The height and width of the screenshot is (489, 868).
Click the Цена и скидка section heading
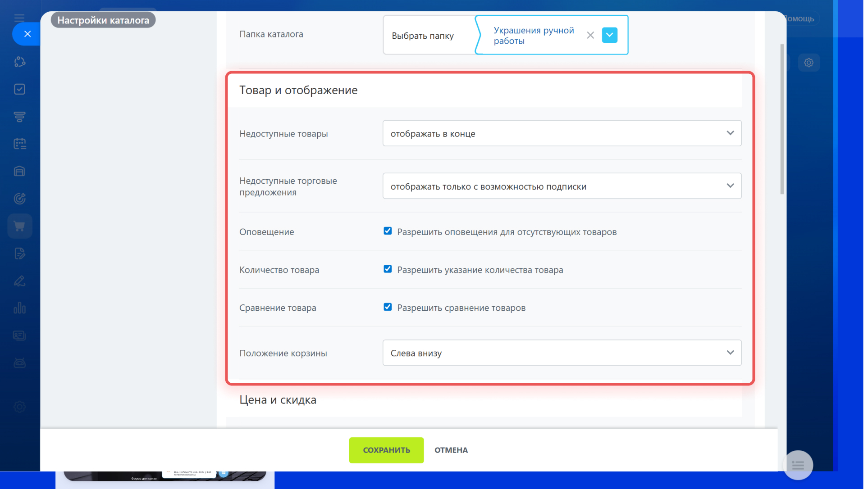278,400
